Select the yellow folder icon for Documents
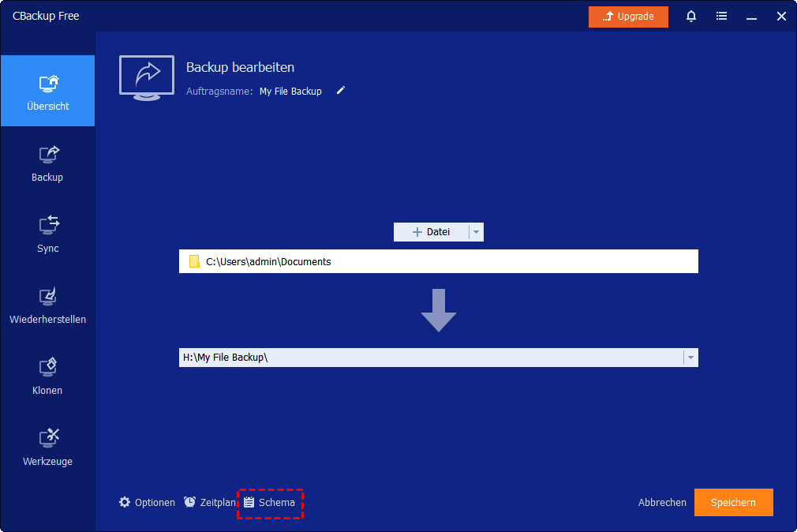The width and height of the screenshot is (797, 532). 194,262
